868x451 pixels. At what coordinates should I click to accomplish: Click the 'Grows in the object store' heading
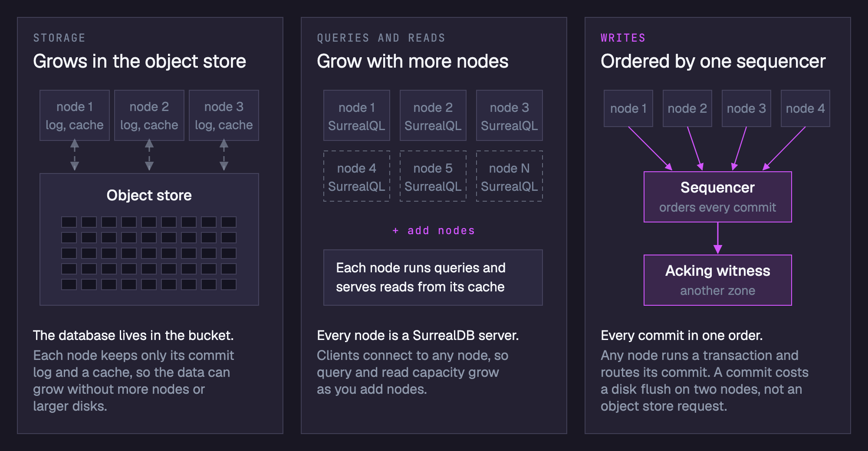click(140, 61)
